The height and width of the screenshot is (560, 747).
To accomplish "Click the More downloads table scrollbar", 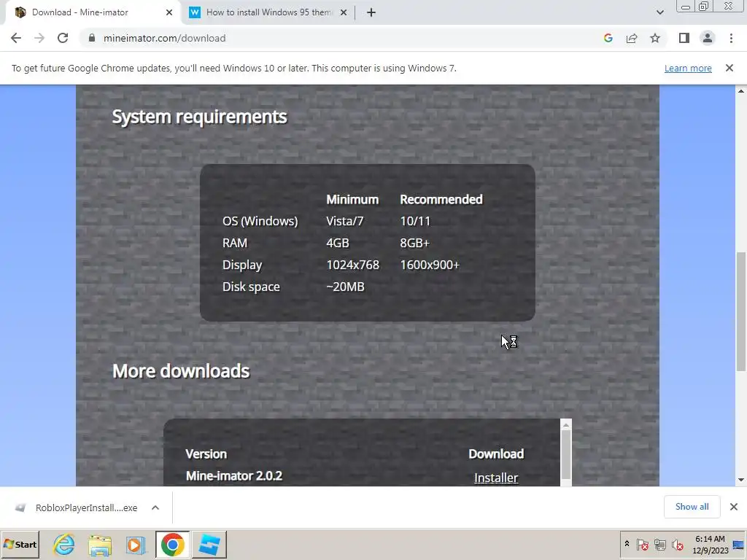I will click(566, 455).
